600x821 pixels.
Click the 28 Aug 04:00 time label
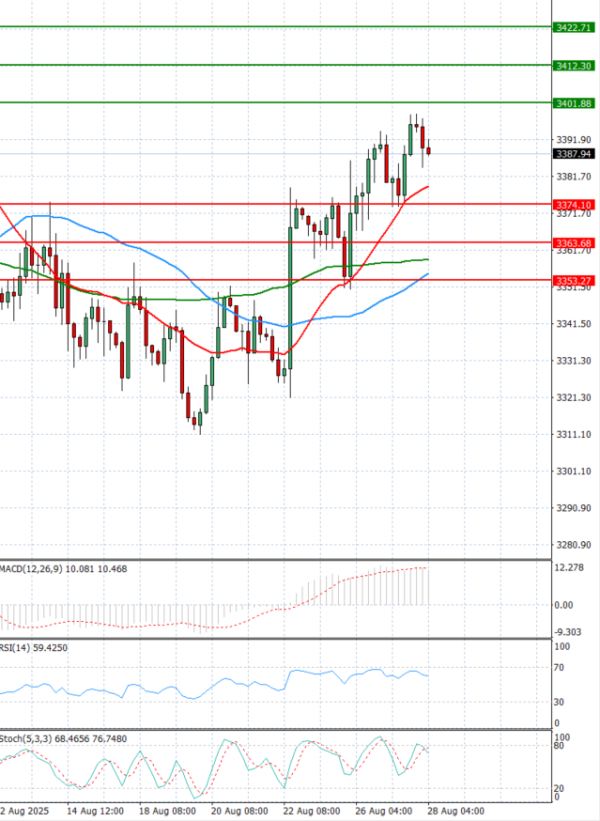click(x=455, y=811)
